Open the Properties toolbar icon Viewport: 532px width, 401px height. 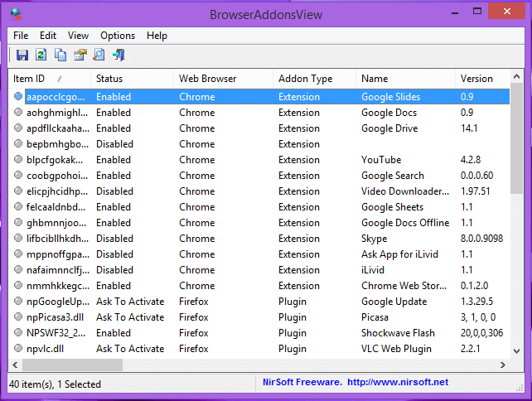pyautogui.click(x=80, y=55)
